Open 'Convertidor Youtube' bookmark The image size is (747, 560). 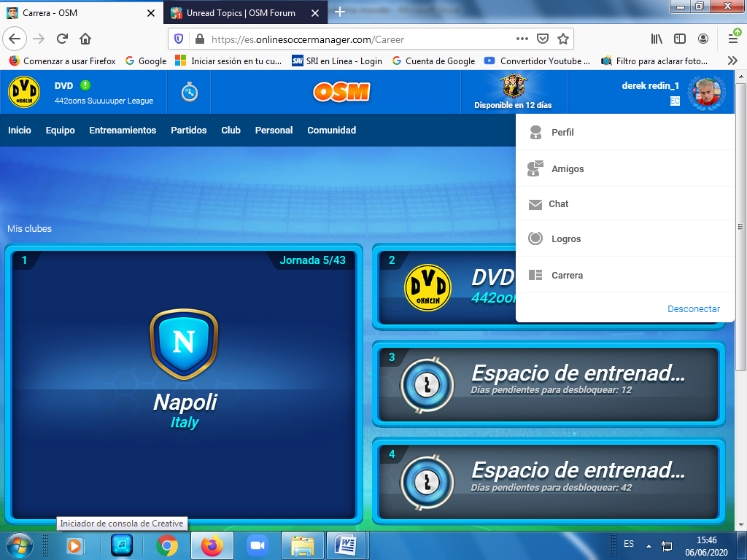[537, 61]
